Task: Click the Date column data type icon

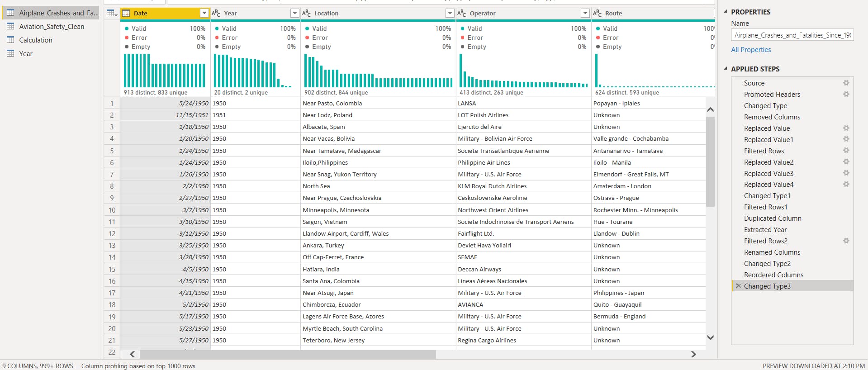Action: coord(126,13)
